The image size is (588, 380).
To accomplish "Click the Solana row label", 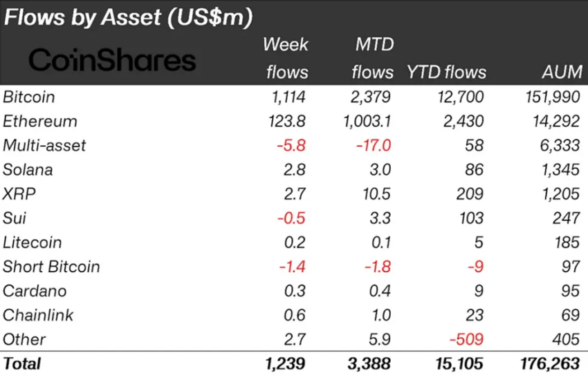I will (28, 170).
